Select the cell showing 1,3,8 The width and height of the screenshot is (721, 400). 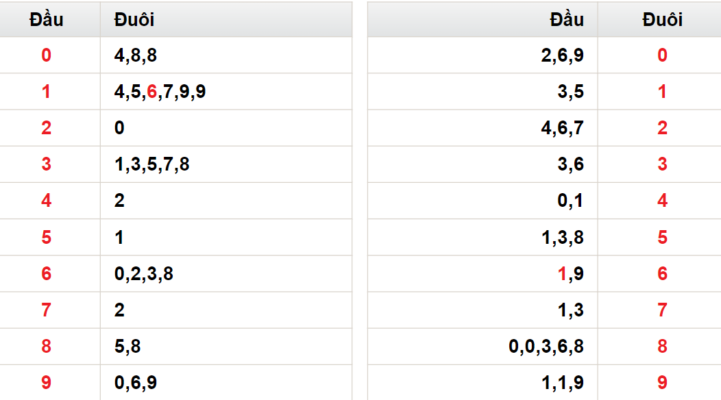(x=482, y=237)
